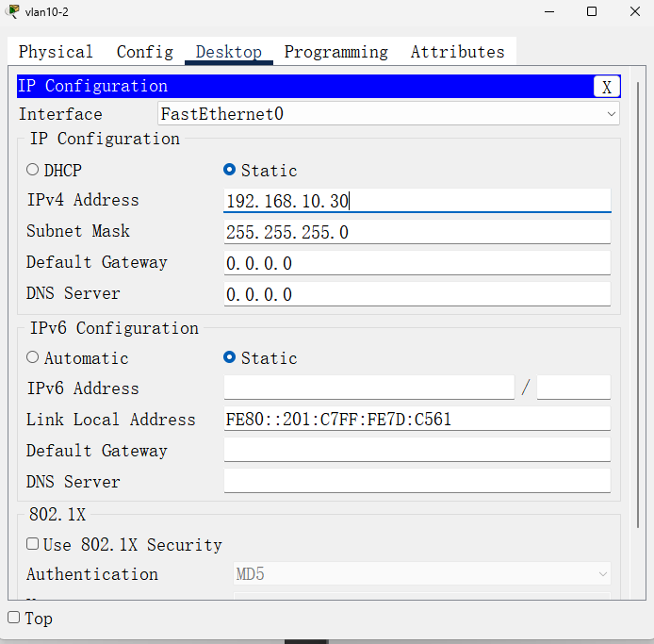Viewport: 654px width, 644px height.
Task: Go to the Attributes tab
Action: click(x=458, y=52)
